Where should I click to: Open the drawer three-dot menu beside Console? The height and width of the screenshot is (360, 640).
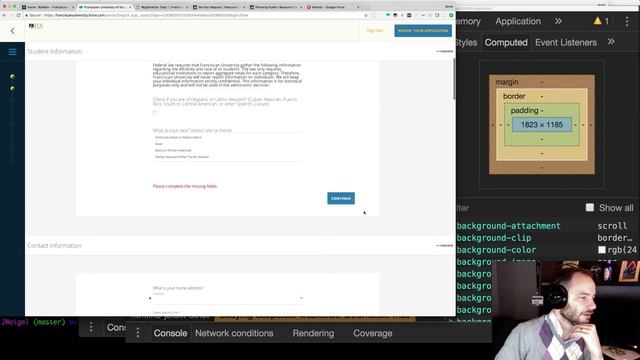point(138,333)
